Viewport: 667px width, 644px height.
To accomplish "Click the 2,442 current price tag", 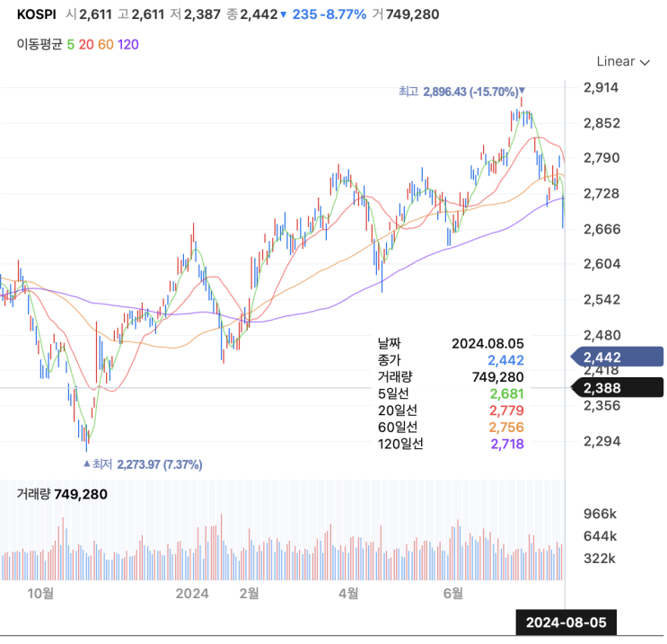I will coord(617,357).
